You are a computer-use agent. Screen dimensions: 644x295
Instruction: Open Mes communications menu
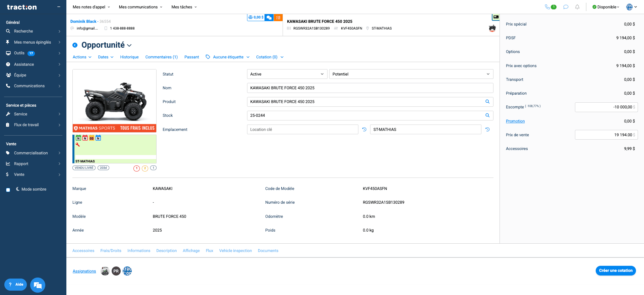140,7
